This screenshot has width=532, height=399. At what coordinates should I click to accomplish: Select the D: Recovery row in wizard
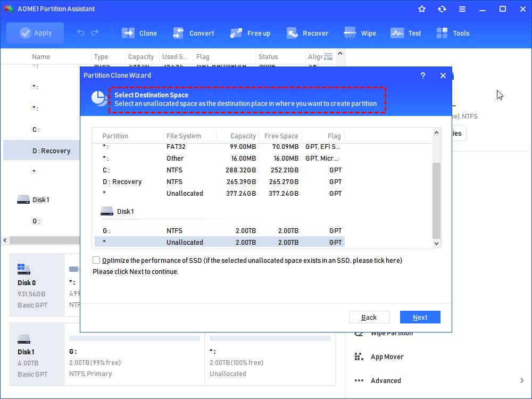pyautogui.click(x=220, y=181)
